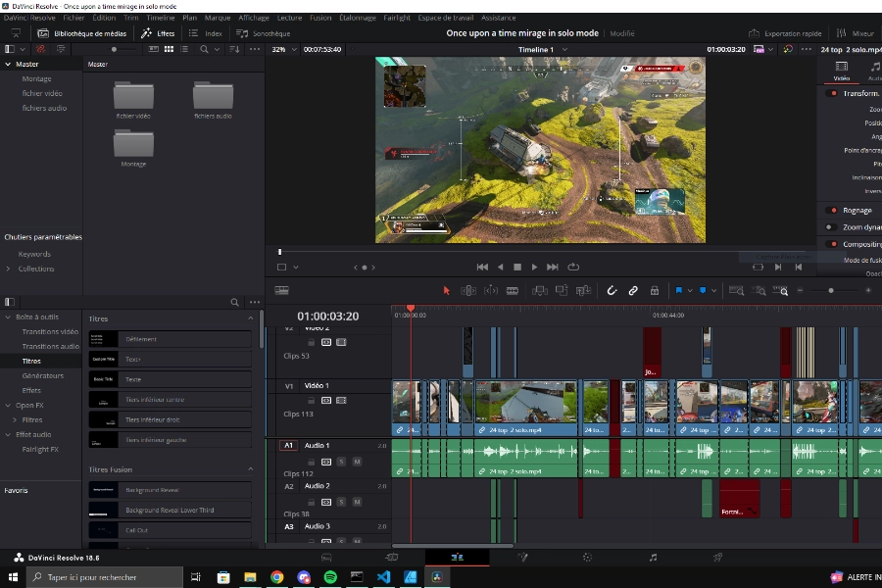Open the Timeline 1 name dropdown
882x588 pixels.
pyautogui.click(x=564, y=50)
